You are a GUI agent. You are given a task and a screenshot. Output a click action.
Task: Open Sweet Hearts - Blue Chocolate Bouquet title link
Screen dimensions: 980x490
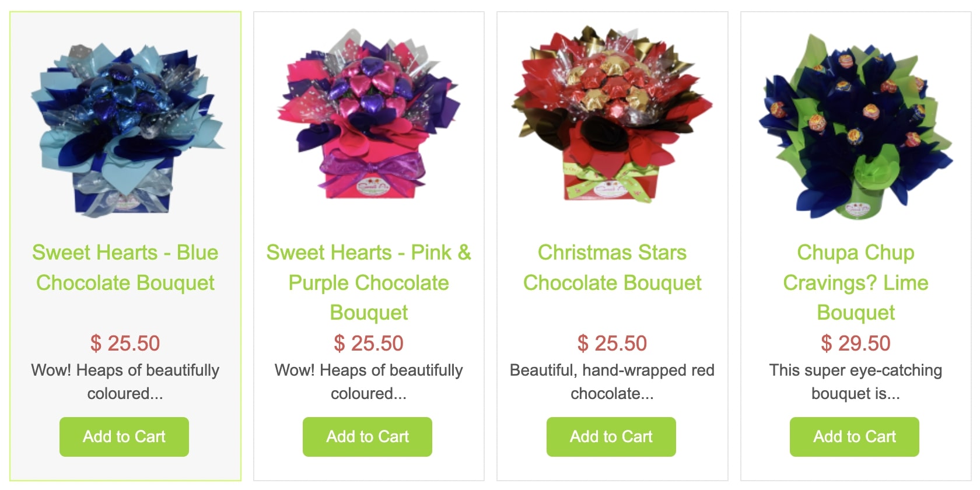tap(125, 268)
